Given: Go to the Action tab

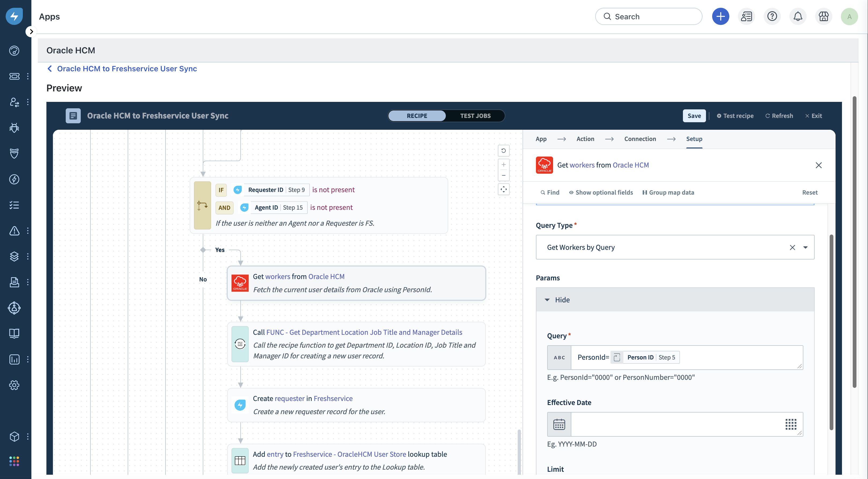Looking at the screenshot, I should click(x=585, y=139).
